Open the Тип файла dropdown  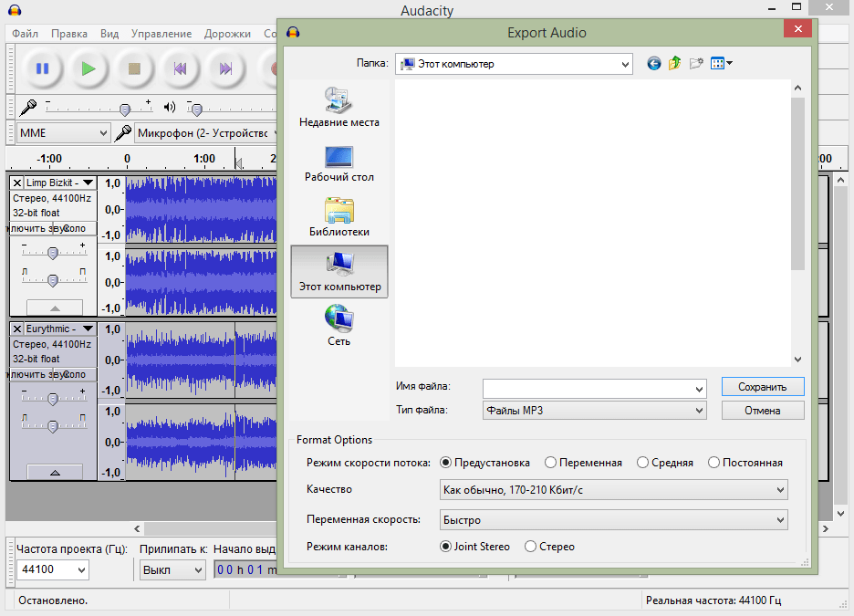tap(594, 410)
